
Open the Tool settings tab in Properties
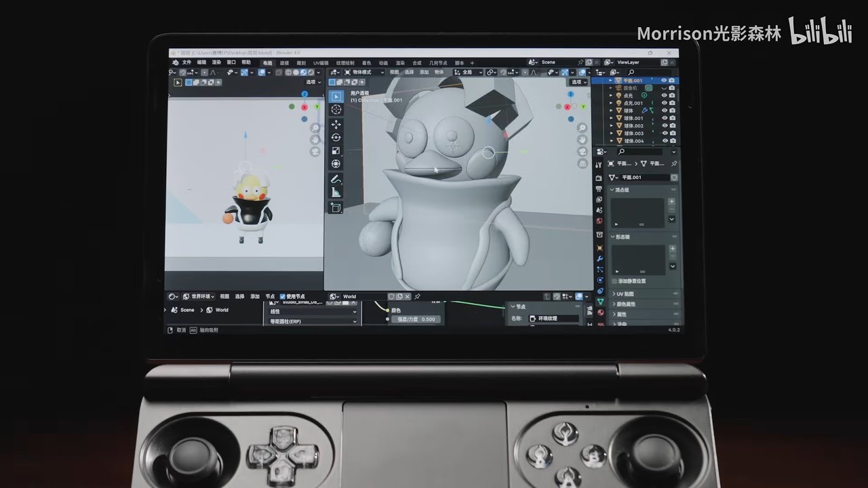599,165
